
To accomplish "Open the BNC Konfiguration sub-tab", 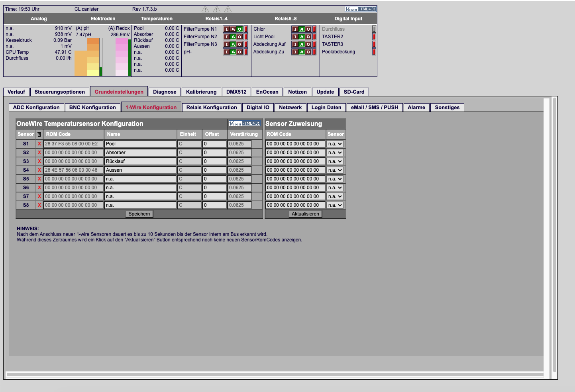I will [x=92, y=108].
